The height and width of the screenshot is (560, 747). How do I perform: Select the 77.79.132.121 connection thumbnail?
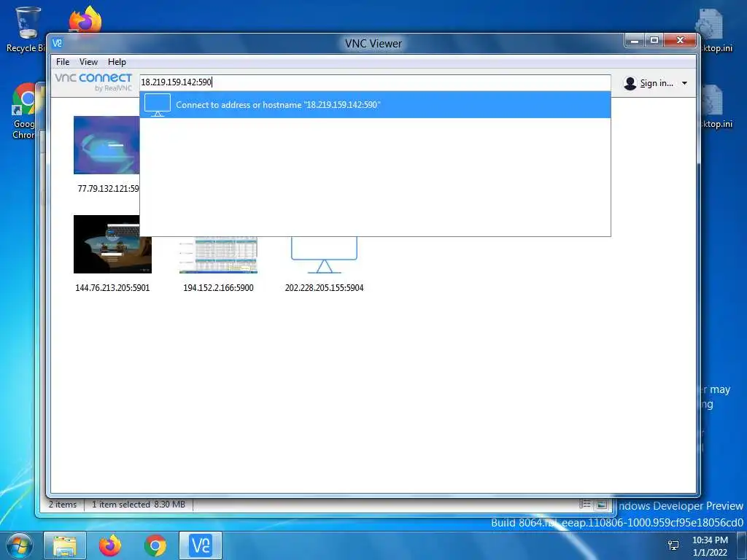click(107, 145)
